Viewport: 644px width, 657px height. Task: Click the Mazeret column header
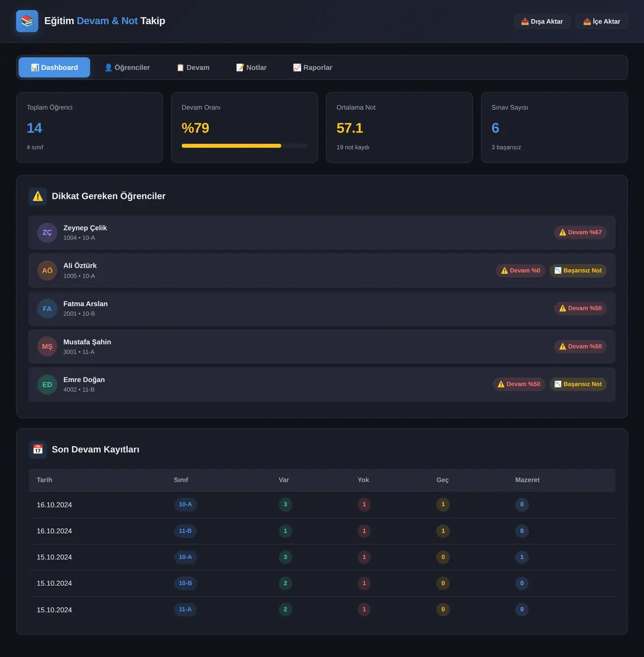click(528, 480)
